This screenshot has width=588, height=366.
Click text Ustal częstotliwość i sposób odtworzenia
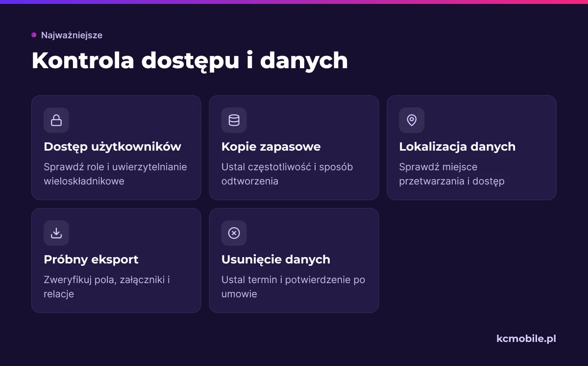coord(287,174)
